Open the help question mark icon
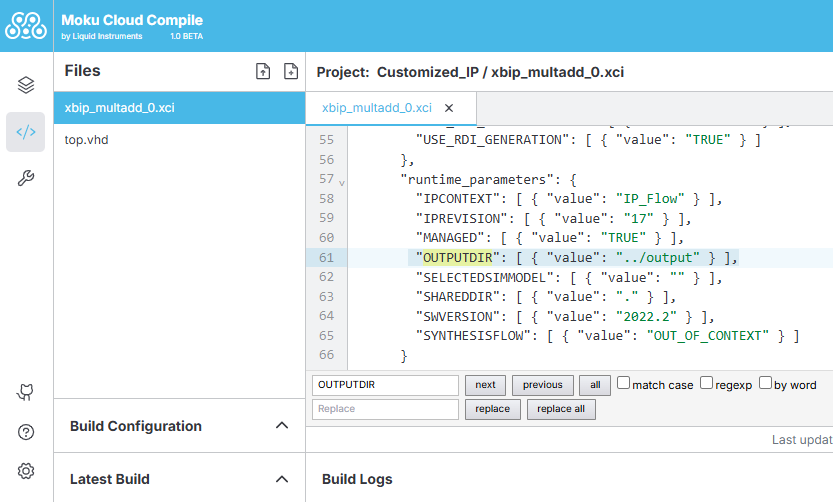Image resolution: width=833 pixels, height=502 pixels. point(26,432)
